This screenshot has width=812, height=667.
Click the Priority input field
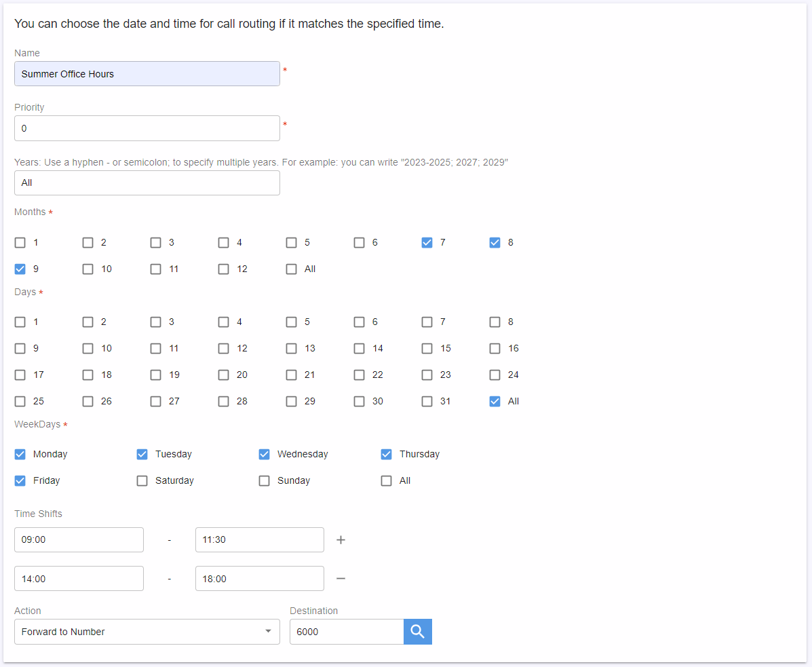[x=147, y=128]
